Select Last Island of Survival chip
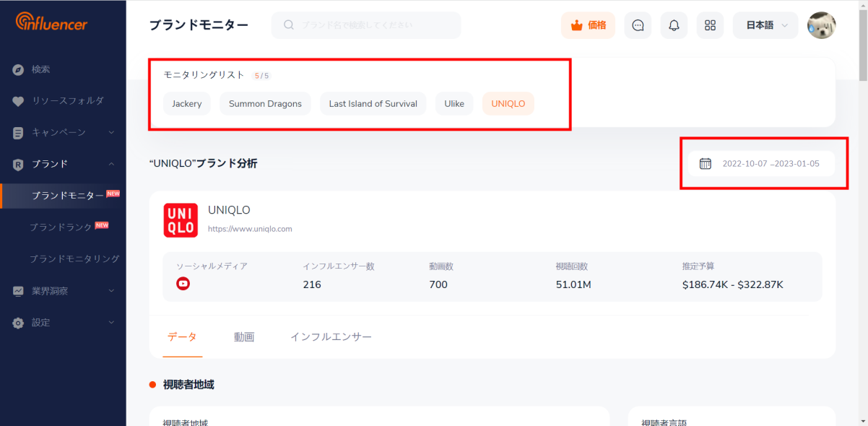 click(373, 103)
